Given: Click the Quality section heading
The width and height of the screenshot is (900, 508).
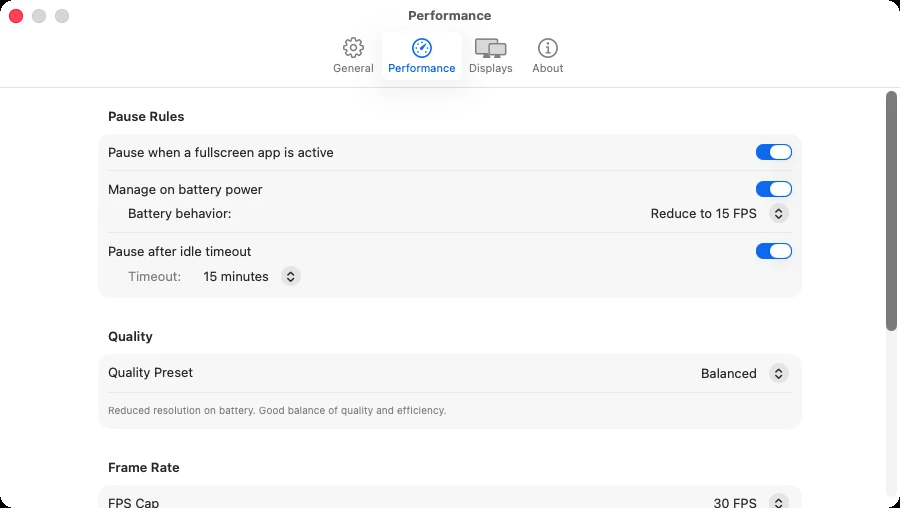Looking at the screenshot, I should [130, 336].
